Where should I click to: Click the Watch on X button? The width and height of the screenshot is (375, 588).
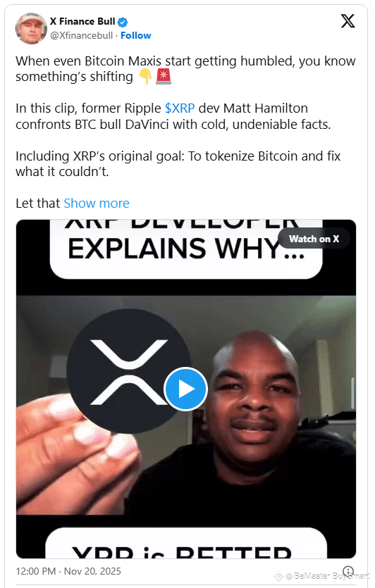tap(314, 239)
